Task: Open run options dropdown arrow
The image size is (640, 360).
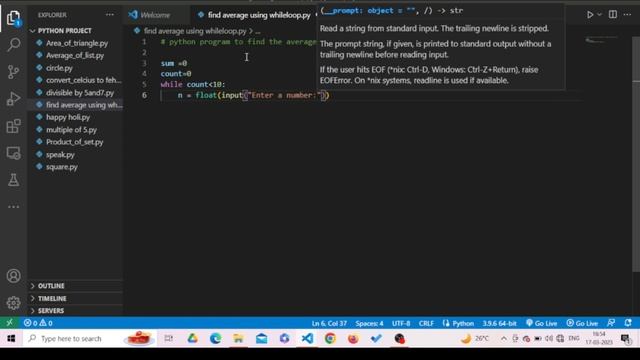Action: 599,15
